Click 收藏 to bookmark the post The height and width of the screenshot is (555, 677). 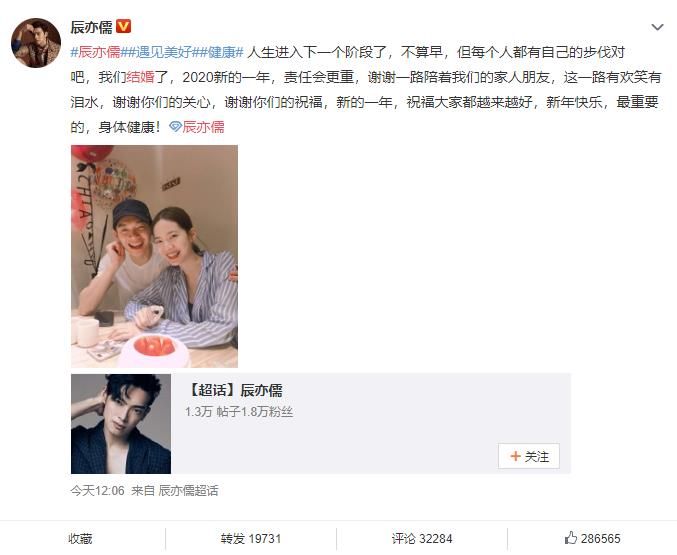80,539
